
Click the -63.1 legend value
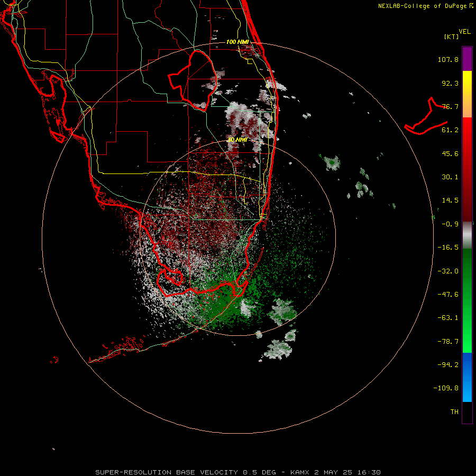click(x=448, y=318)
